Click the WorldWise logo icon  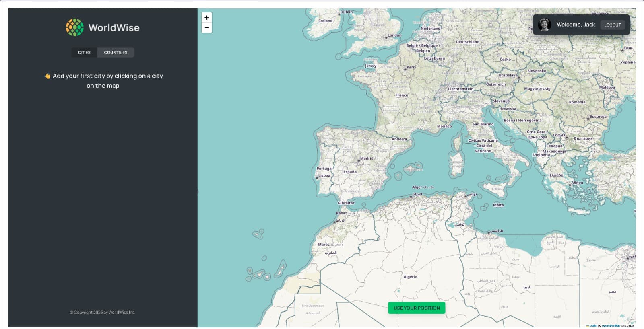click(74, 27)
